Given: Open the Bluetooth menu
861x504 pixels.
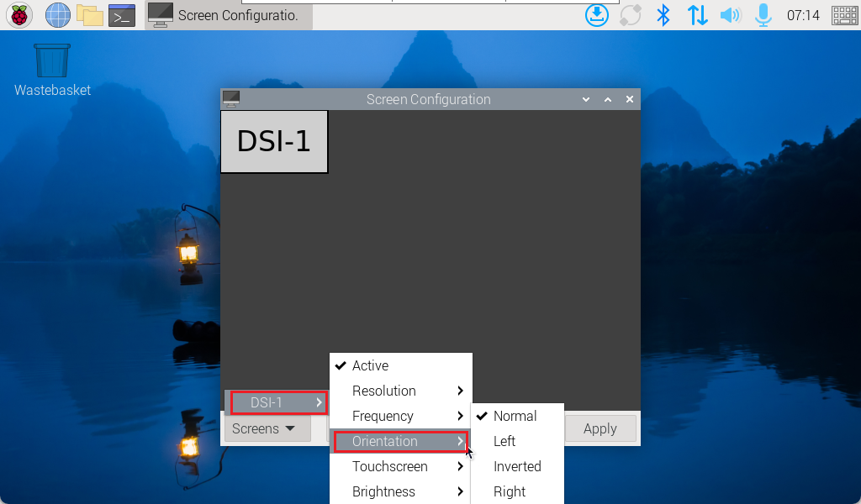Looking at the screenshot, I should 663,15.
